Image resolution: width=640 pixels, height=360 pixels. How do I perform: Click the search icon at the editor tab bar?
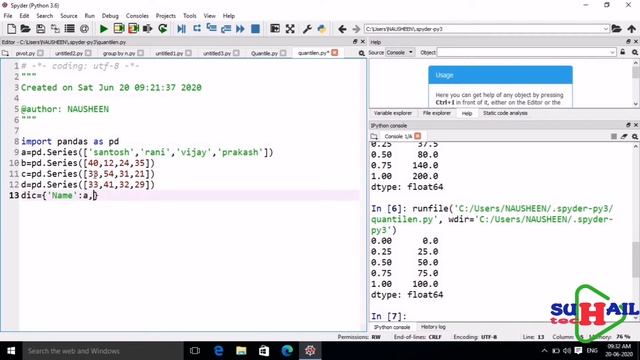362,53
